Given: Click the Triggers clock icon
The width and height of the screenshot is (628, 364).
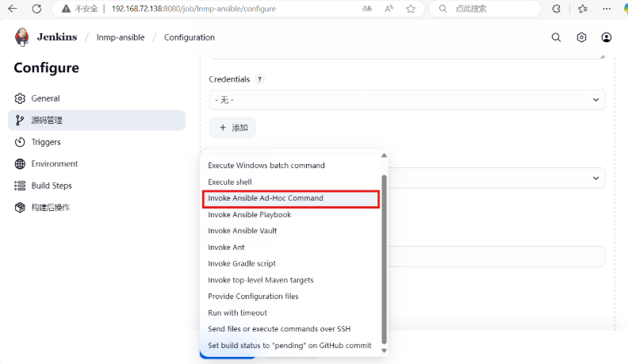Looking at the screenshot, I should [20, 142].
